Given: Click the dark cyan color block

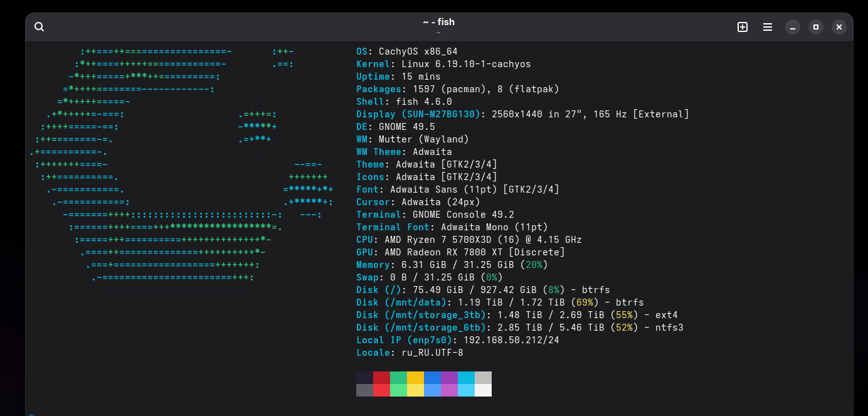Looking at the screenshot, I should click(466, 378).
